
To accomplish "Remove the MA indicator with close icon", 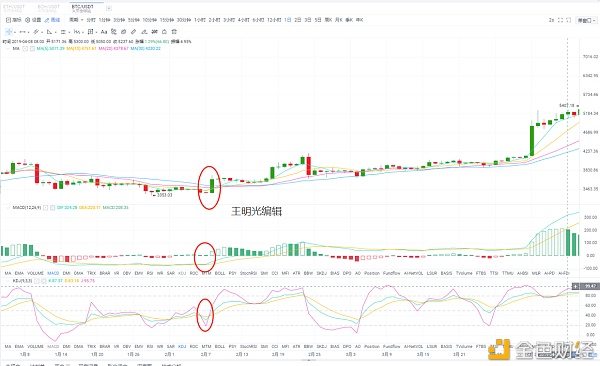I will point(32,49).
